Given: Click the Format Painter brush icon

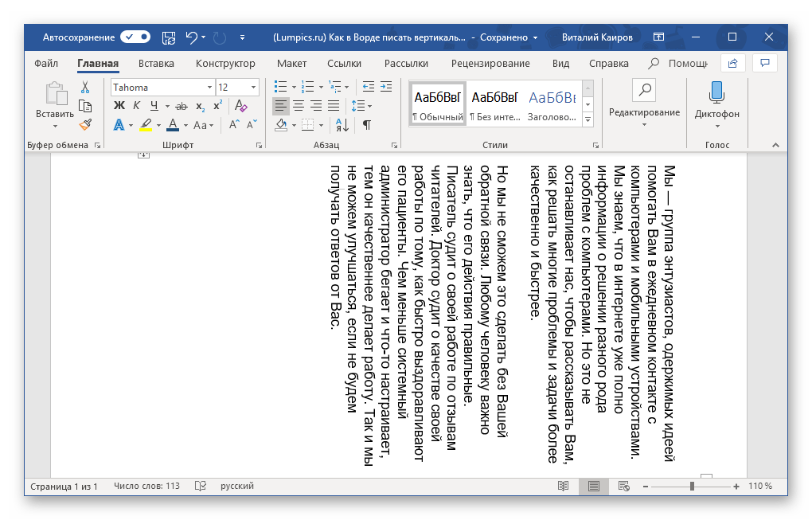Looking at the screenshot, I should point(85,124).
